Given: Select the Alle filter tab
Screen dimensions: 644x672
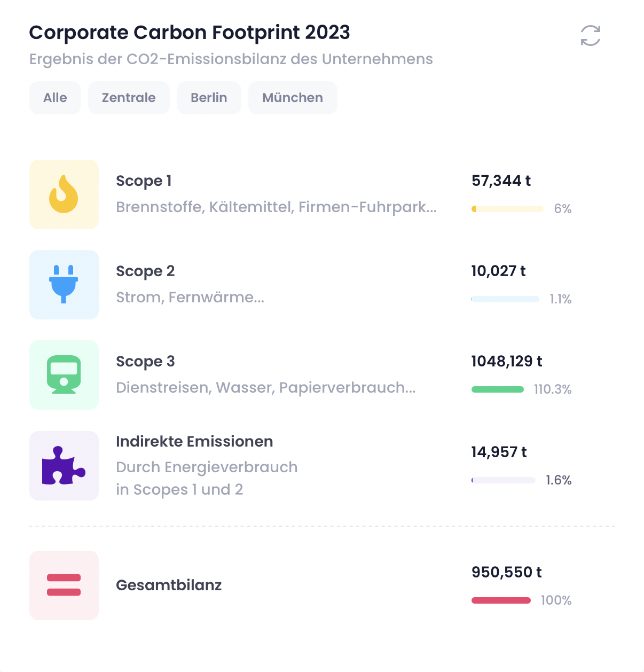Looking at the screenshot, I should pos(55,98).
